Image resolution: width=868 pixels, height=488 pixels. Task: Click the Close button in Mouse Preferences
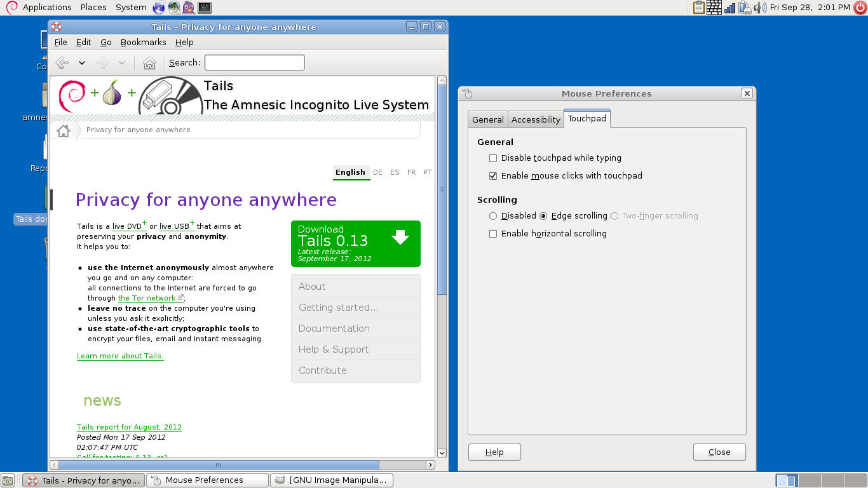(719, 452)
